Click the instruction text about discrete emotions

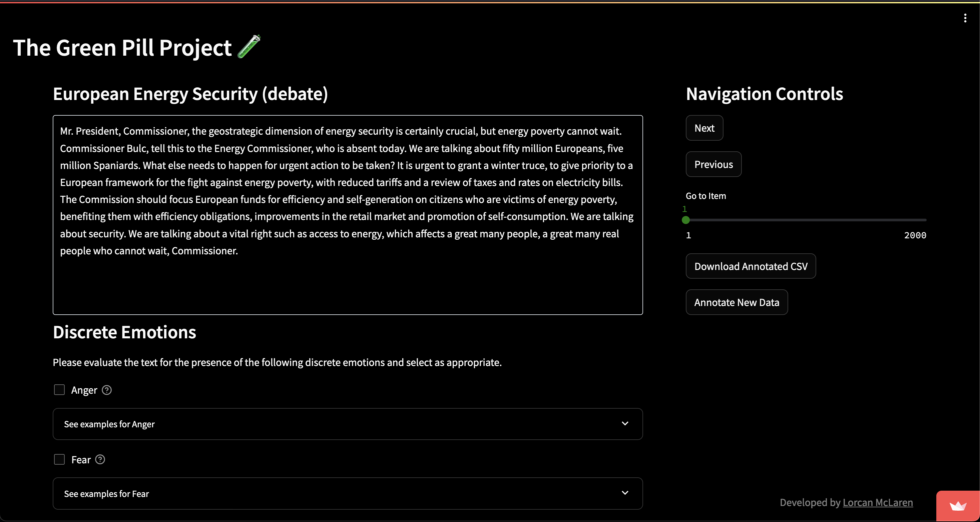tap(277, 362)
